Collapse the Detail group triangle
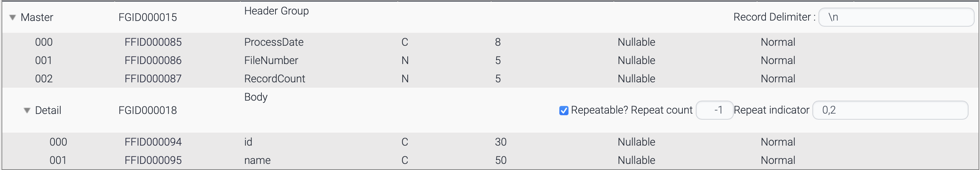Screen dimensions: 980x170 (27, 111)
